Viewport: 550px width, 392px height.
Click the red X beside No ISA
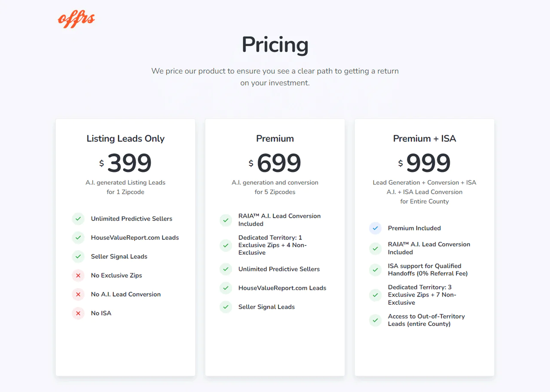78,313
